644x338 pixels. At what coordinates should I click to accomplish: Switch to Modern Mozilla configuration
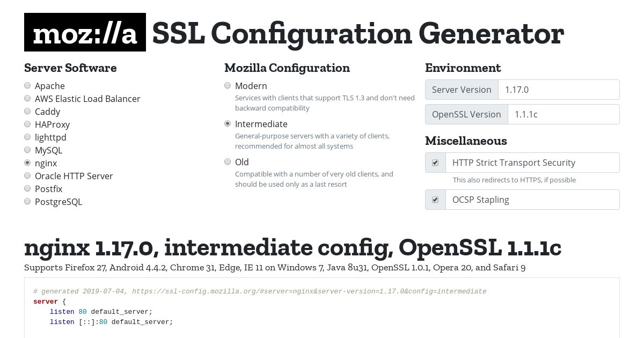tap(228, 85)
